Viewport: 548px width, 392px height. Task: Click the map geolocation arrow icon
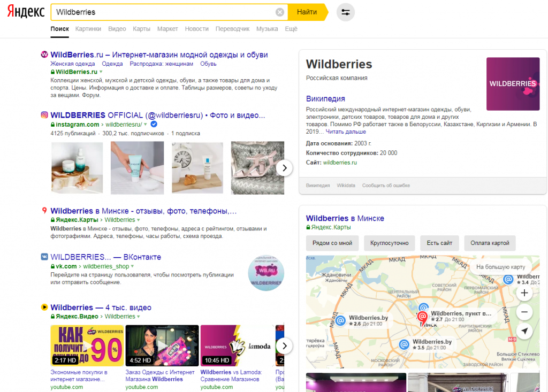pyautogui.click(x=524, y=330)
